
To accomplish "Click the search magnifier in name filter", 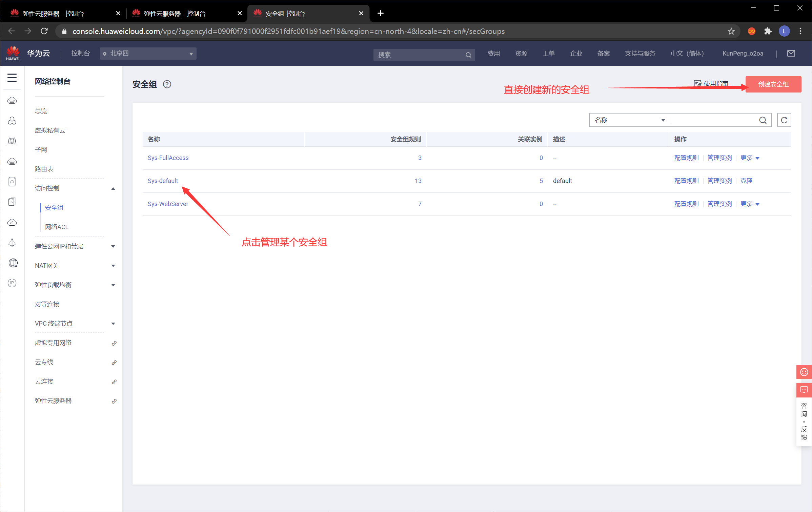I will [763, 120].
